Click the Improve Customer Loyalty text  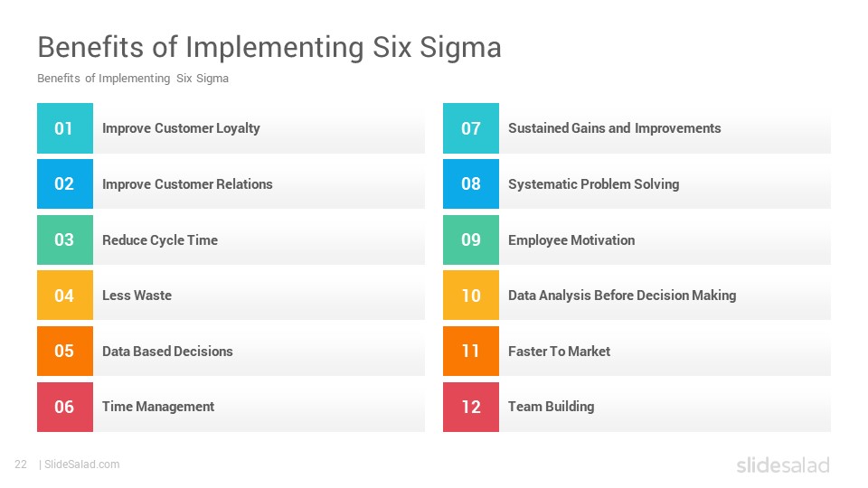pos(181,128)
